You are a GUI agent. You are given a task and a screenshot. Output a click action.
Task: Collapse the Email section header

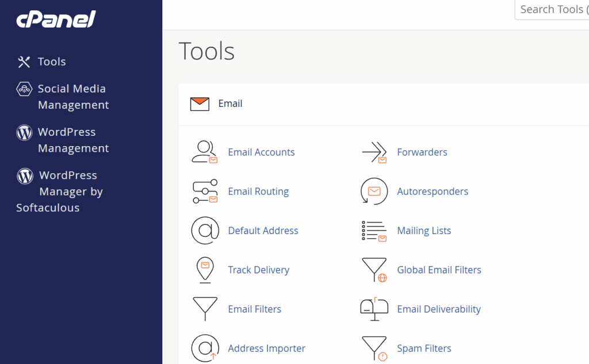(384, 104)
